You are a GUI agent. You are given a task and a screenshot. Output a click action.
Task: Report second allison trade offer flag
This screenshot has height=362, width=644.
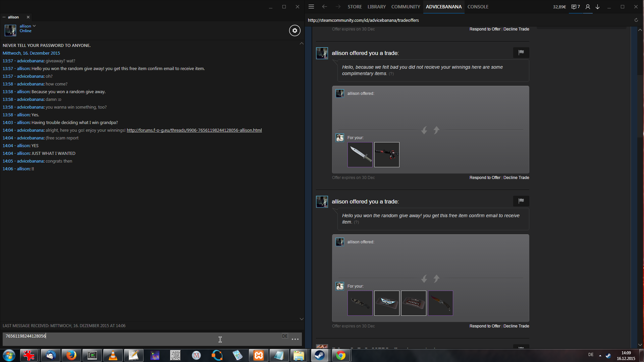pyautogui.click(x=521, y=201)
